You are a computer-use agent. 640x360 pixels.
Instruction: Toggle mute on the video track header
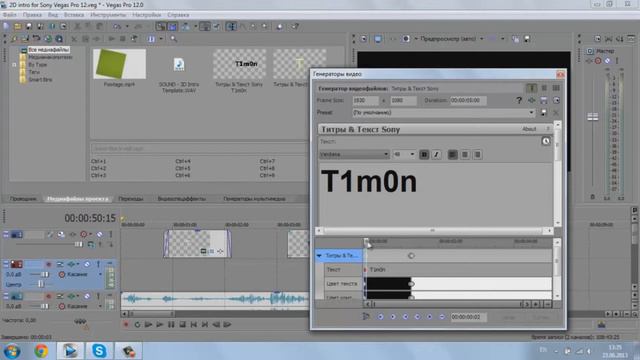click(x=100, y=234)
